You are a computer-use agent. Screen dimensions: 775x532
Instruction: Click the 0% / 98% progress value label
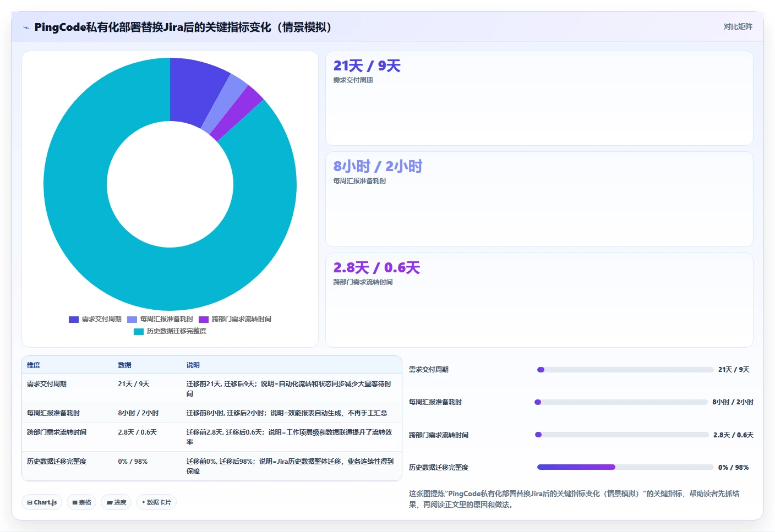pos(733,468)
